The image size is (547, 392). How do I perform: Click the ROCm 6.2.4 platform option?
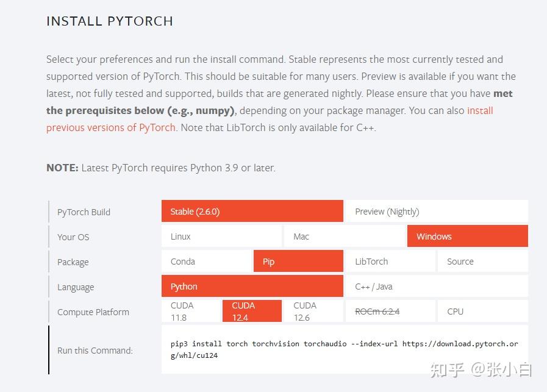click(x=390, y=311)
